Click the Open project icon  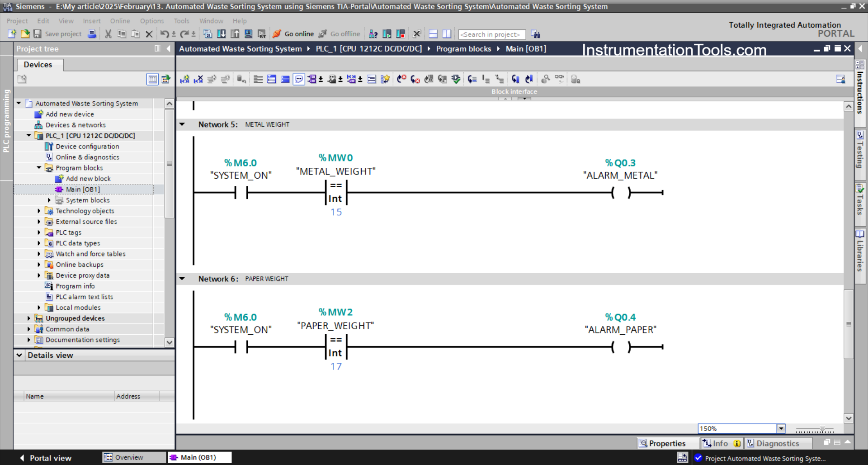pos(25,34)
